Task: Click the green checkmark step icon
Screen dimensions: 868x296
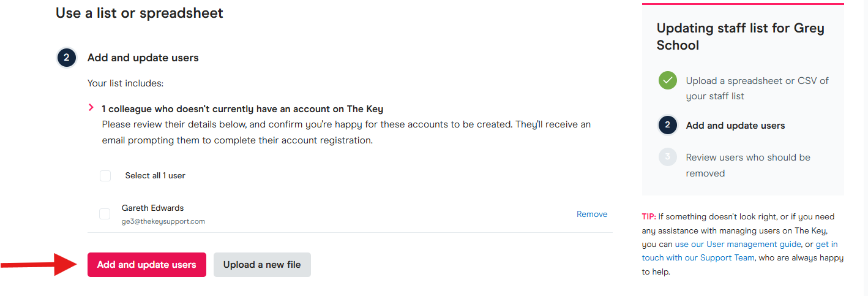Action: tap(668, 80)
